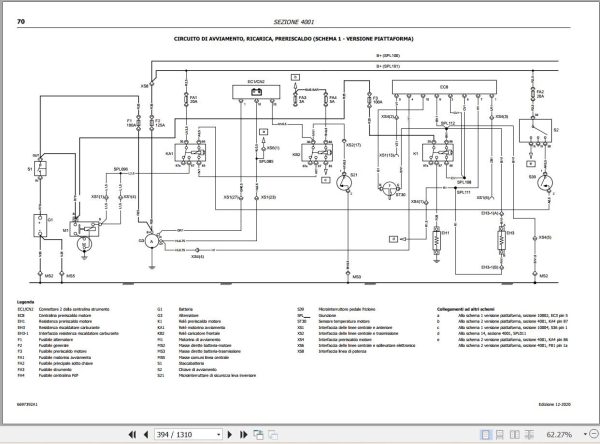Click the ST30 temperature sensor label
This screenshot has width=600, height=444.
pyautogui.click(x=400, y=194)
